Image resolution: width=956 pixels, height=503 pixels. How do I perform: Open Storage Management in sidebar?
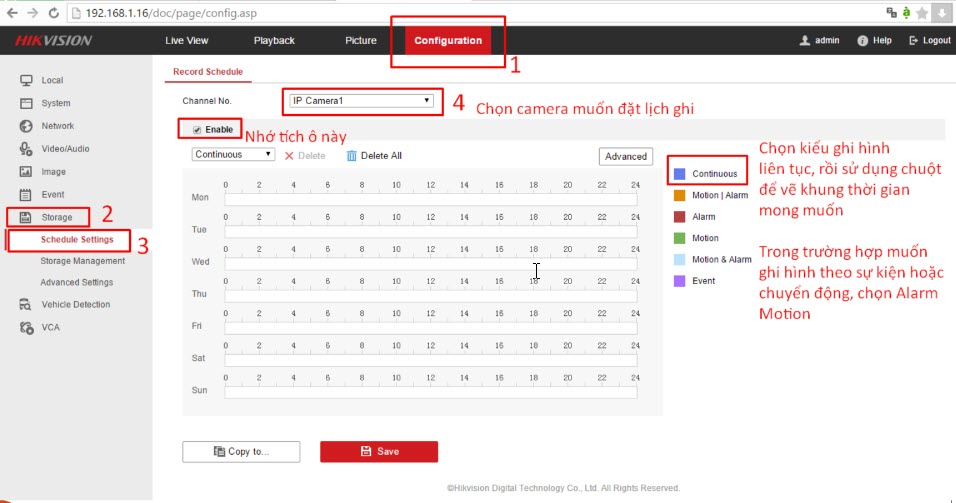82,261
